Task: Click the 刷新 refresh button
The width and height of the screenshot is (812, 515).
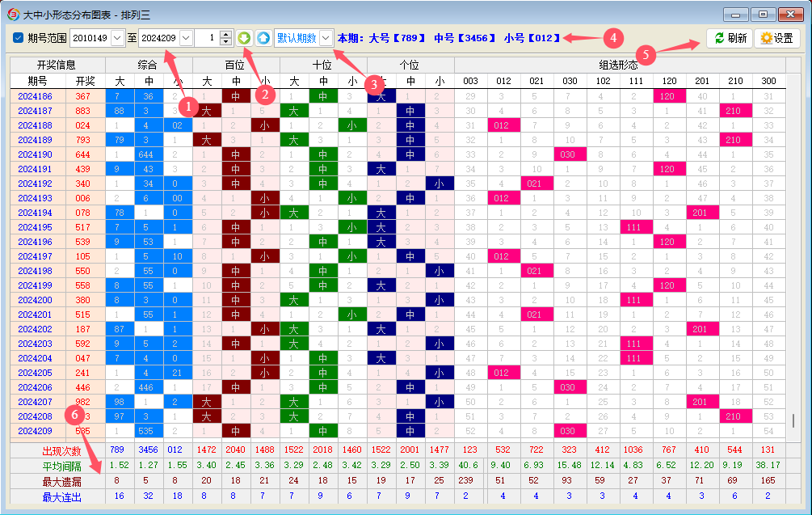Action: [x=730, y=38]
